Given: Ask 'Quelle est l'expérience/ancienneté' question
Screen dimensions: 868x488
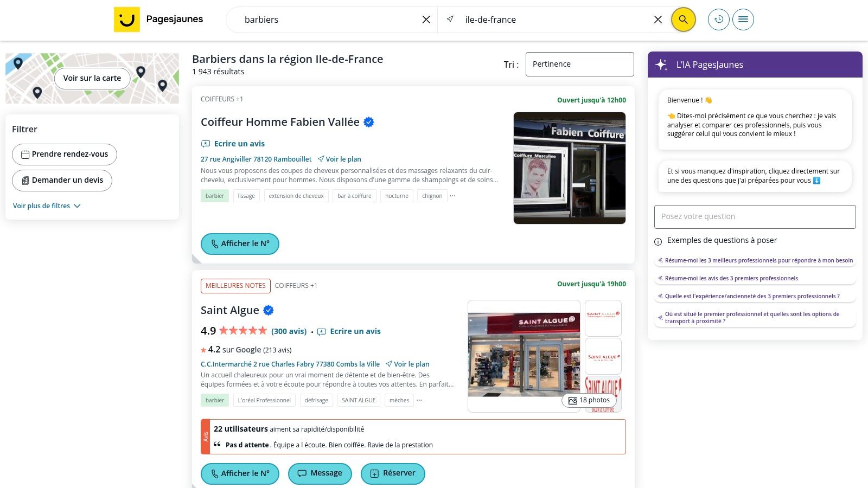Looking at the screenshot, I should (755, 297).
